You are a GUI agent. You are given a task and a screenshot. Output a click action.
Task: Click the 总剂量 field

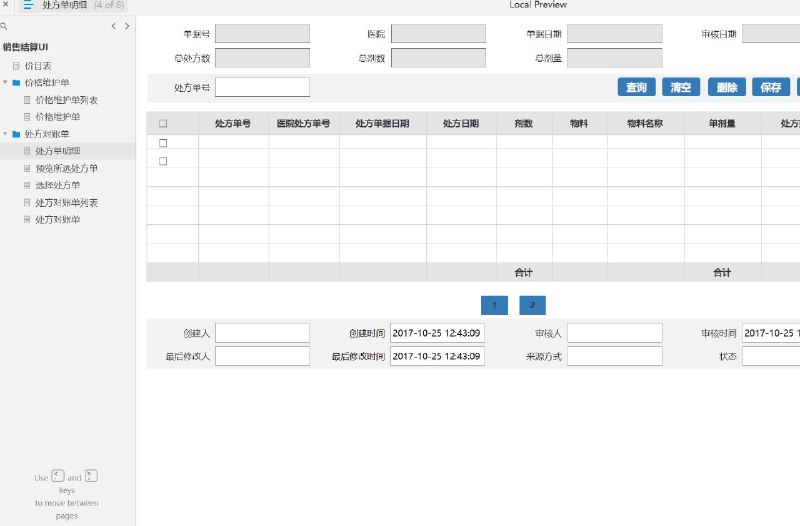(615, 58)
